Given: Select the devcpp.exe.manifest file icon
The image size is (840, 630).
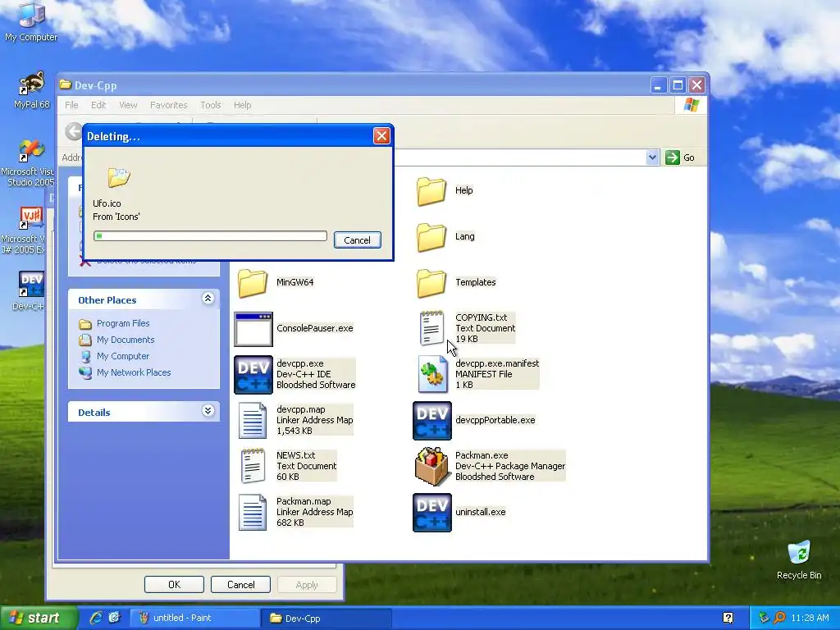Looking at the screenshot, I should click(x=432, y=374).
